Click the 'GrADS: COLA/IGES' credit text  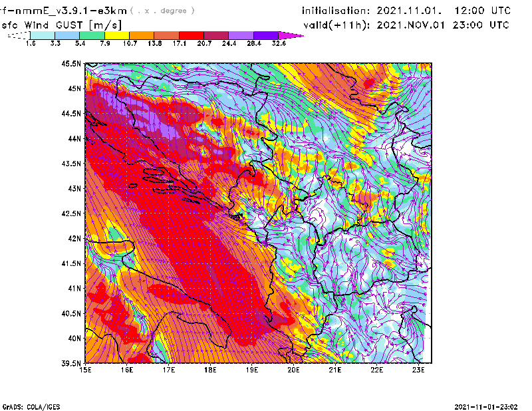(27, 406)
